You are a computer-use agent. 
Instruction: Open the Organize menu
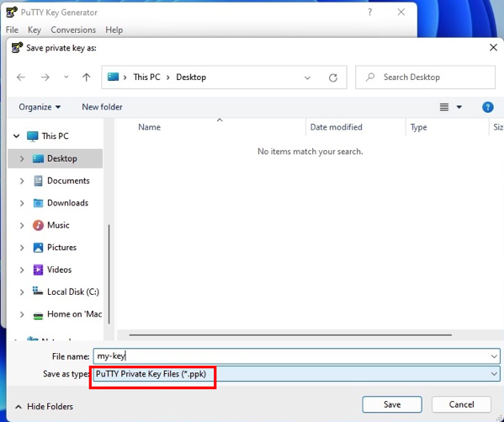pos(40,107)
